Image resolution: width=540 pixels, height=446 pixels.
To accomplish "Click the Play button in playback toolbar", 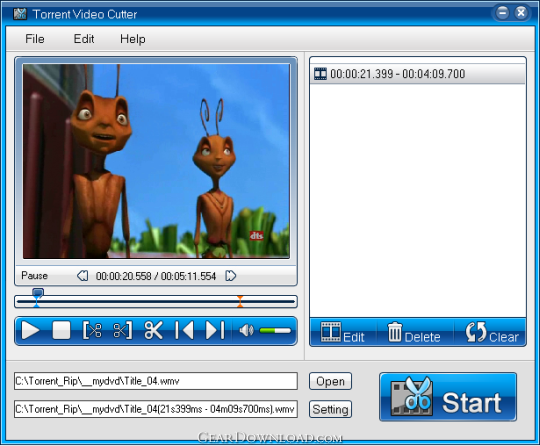I will pyautogui.click(x=30, y=330).
